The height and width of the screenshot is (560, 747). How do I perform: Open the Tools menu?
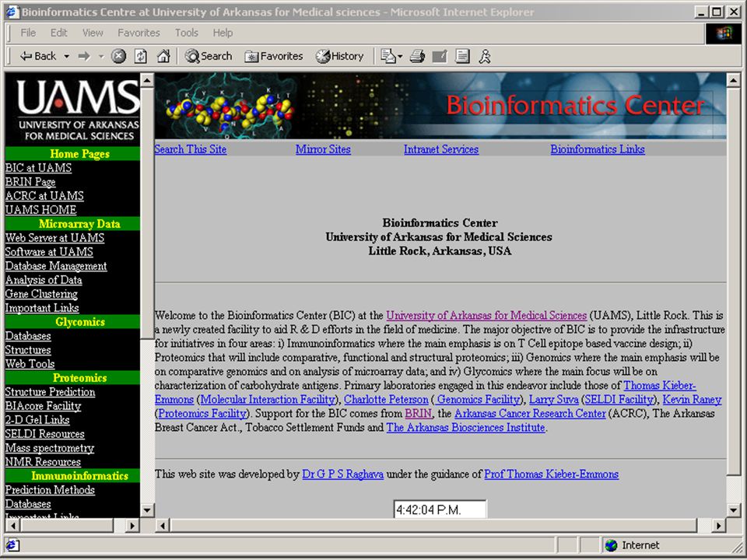click(x=186, y=33)
